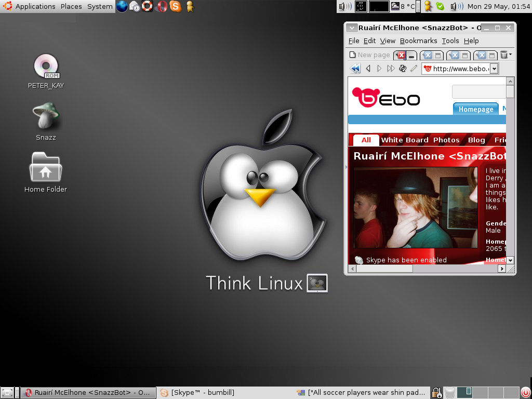Select the Reload icon in Opera's toolbar
Image resolution: width=532 pixels, height=399 pixels.
[x=403, y=68]
